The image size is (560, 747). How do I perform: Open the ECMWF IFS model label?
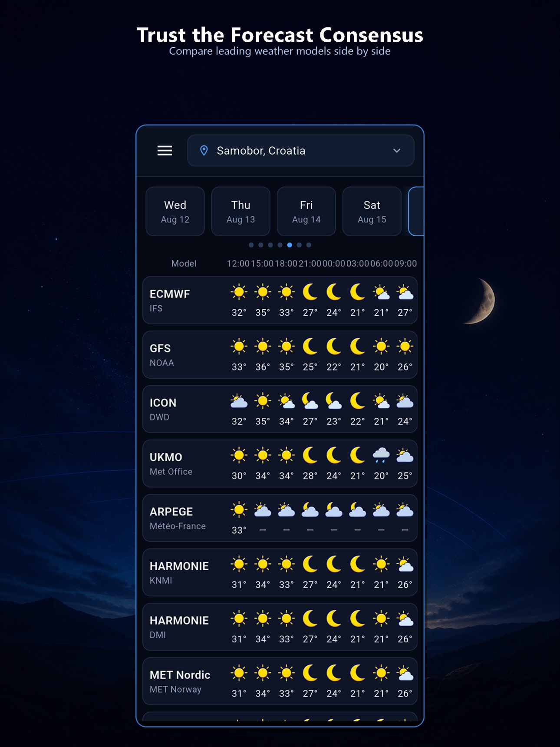[170, 301]
